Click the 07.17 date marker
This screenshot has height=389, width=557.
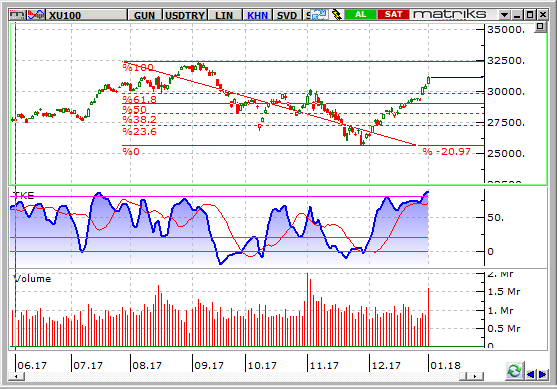(x=88, y=365)
